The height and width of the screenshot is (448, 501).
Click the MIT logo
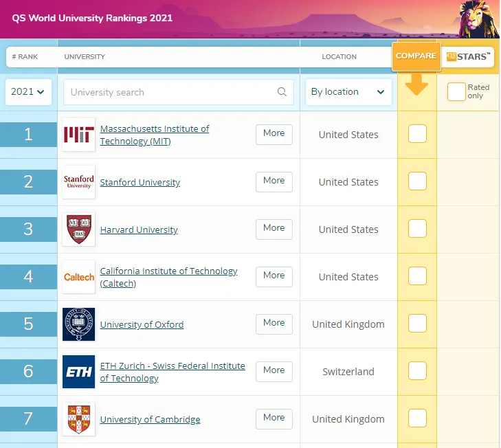[x=78, y=135]
